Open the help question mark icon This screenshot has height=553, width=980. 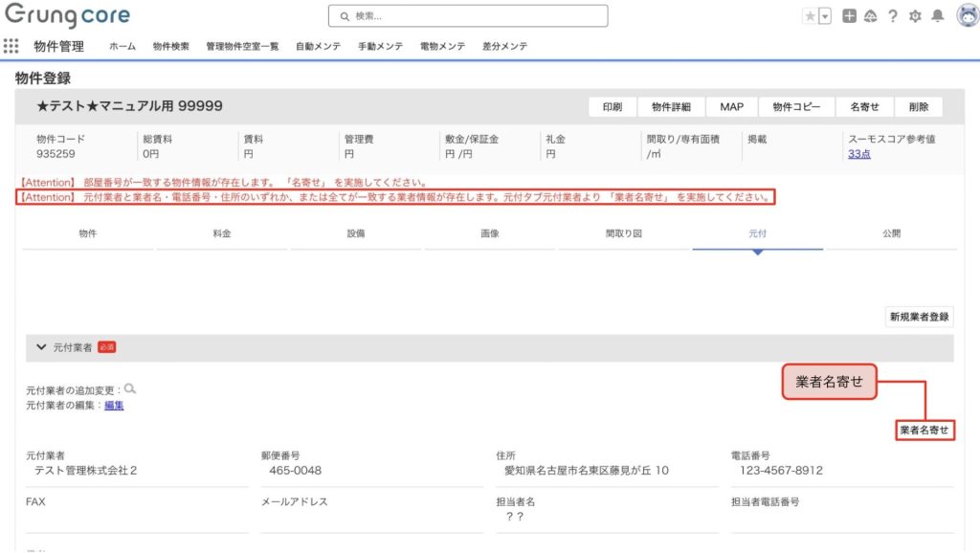point(892,16)
